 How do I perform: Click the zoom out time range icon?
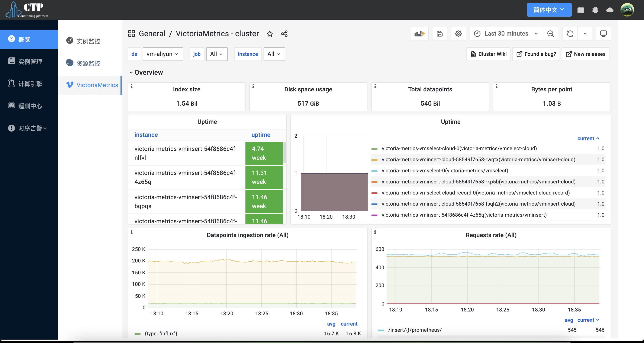(551, 33)
